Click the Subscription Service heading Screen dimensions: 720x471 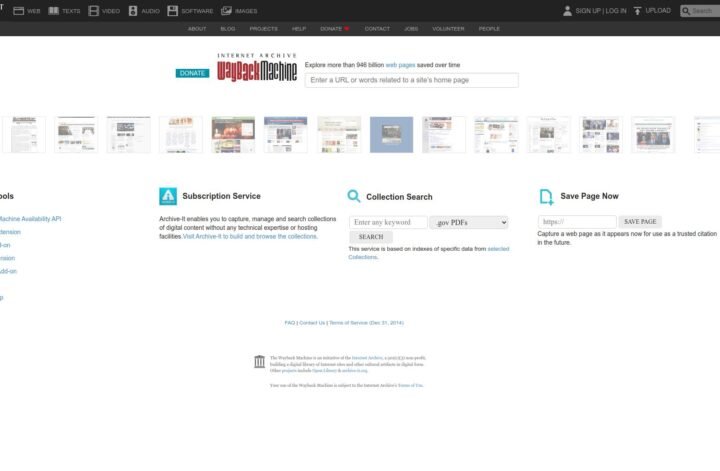pos(221,196)
